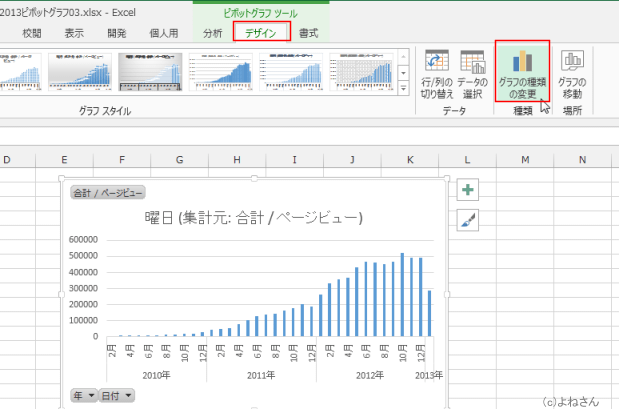Viewport: 619px width, 409px height.
Task: Select the fifth chart style thumbnail
Action: click(291, 72)
